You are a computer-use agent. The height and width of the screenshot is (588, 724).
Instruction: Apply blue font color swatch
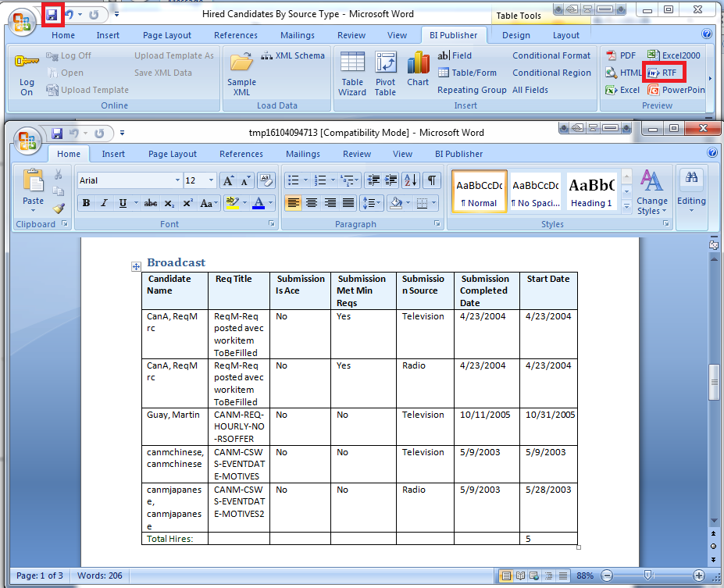point(259,203)
